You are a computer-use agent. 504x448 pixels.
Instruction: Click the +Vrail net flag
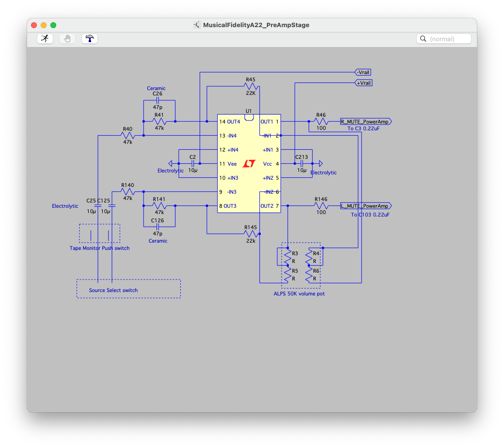(x=363, y=83)
